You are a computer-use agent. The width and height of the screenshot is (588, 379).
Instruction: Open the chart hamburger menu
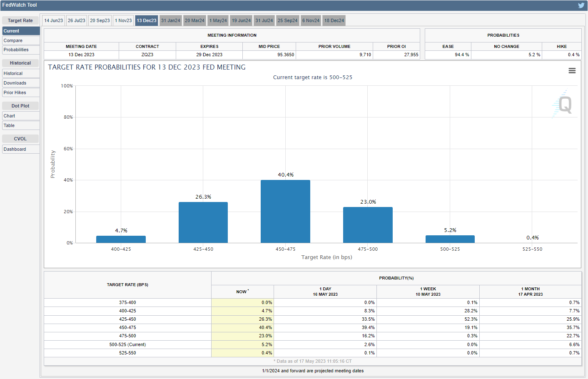tap(572, 71)
